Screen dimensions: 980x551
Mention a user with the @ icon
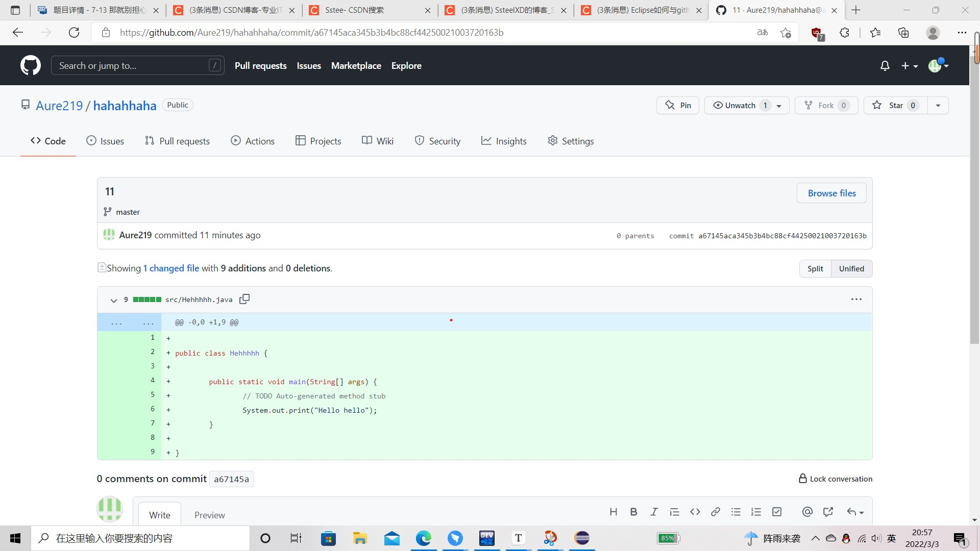tap(807, 512)
